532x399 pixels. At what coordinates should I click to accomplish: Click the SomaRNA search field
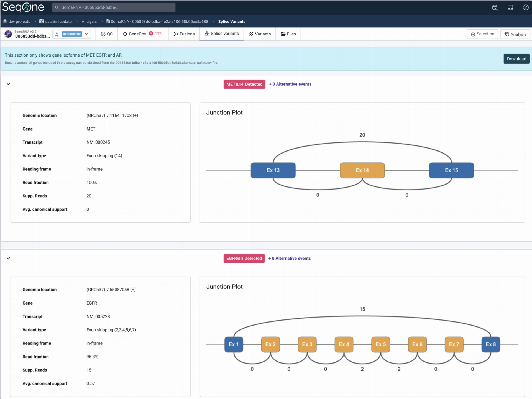[x=114, y=7]
